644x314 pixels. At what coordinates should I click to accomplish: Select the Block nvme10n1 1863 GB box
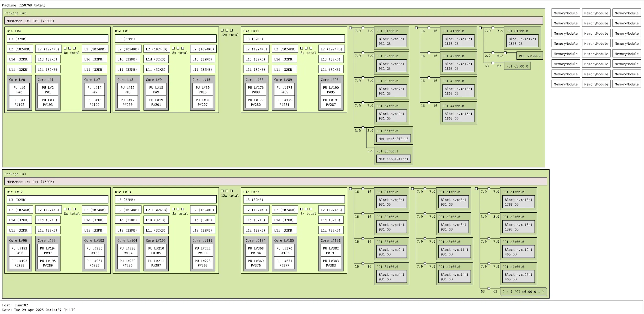click(459, 41)
